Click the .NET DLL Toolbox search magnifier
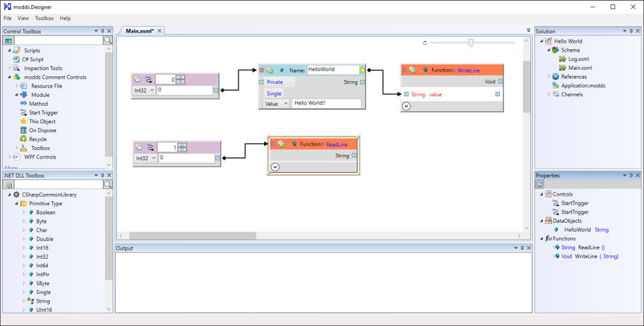This screenshot has width=644, height=326. point(108,184)
